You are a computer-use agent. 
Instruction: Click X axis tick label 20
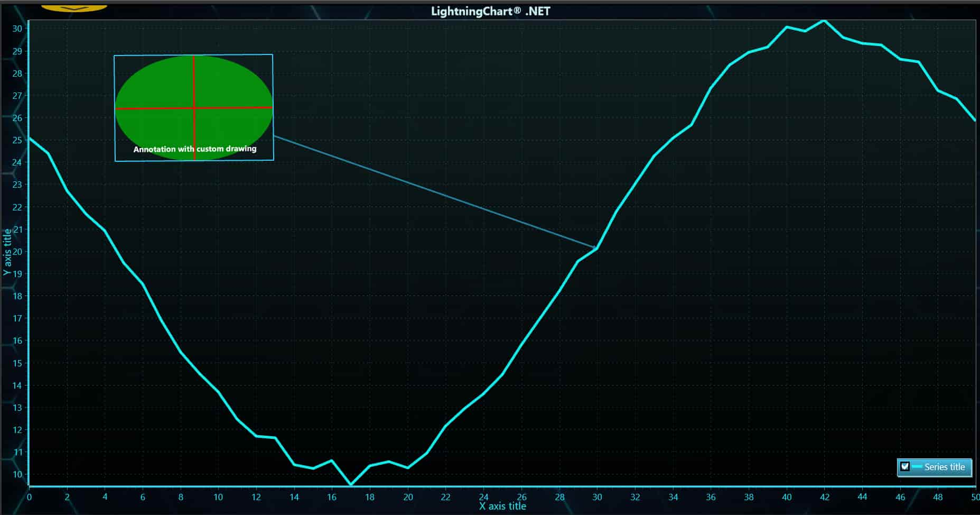[408, 497]
